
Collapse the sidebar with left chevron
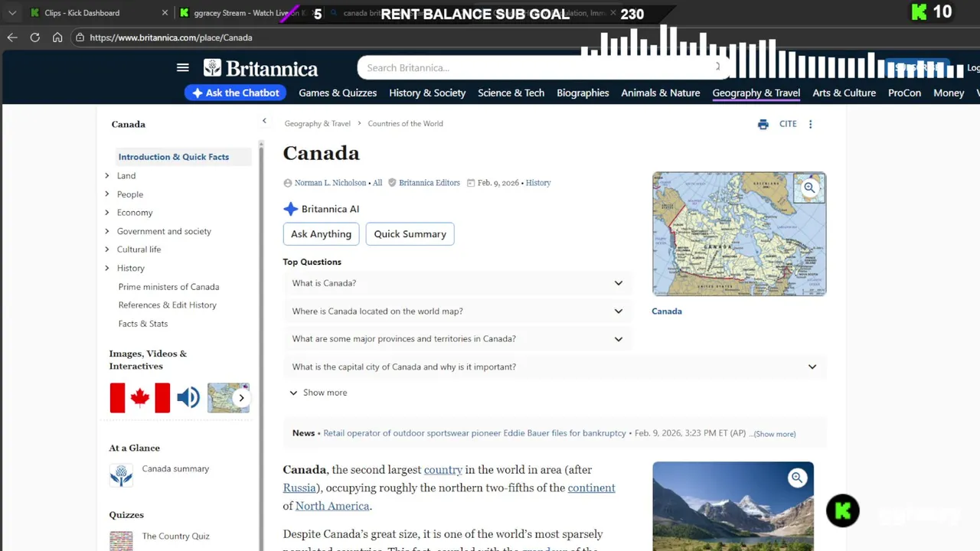[x=264, y=121]
